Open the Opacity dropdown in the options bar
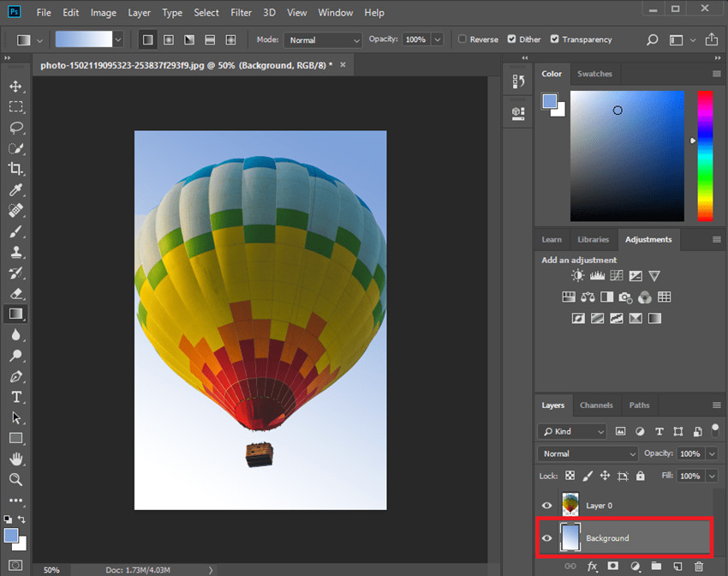This screenshot has height=576, width=728. (x=437, y=39)
